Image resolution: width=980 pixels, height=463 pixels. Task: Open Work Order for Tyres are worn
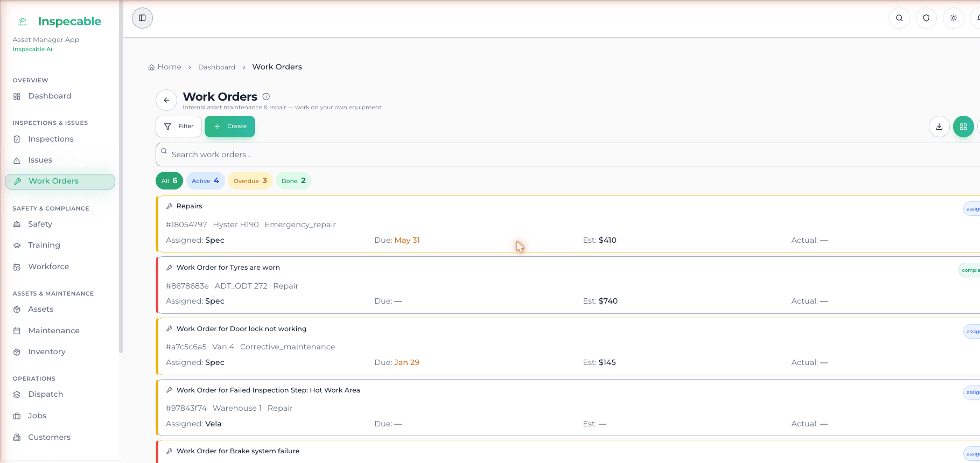(x=568, y=285)
